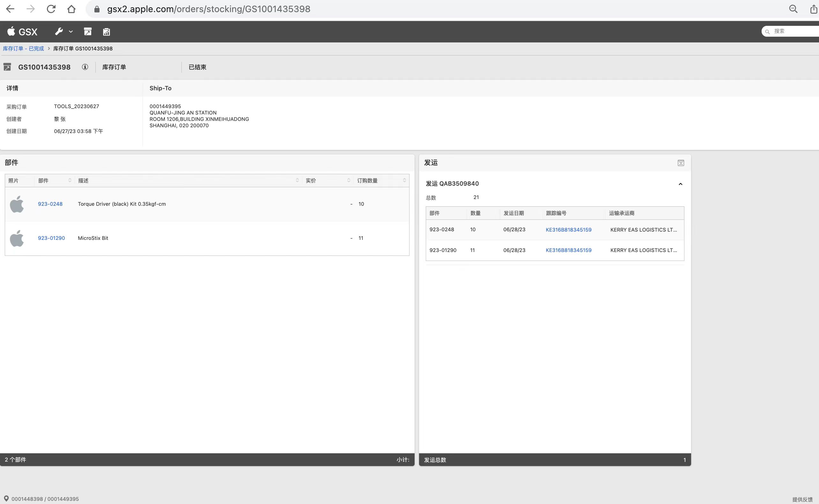This screenshot has height=504, width=819.
Task: Open part link 923-0248 in parts table
Action: click(x=50, y=204)
